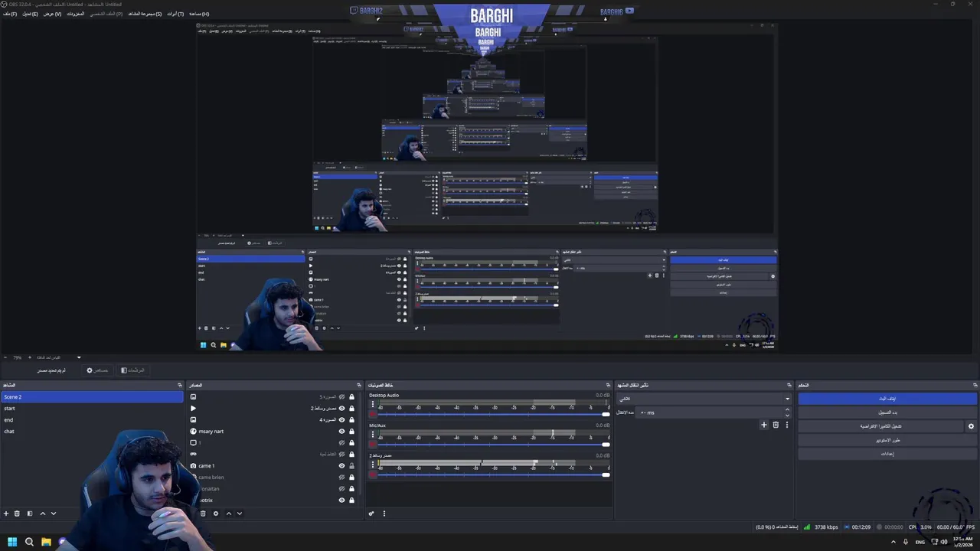Delete selected source using the Sources panel trash icon

(203, 514)
